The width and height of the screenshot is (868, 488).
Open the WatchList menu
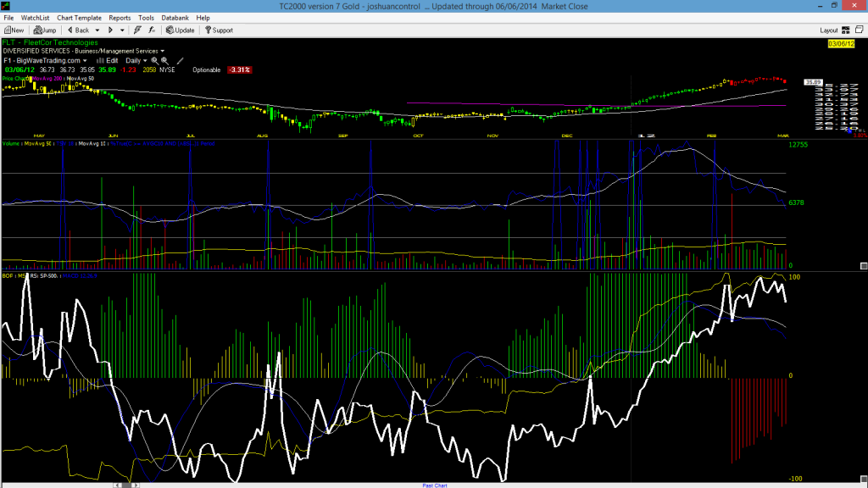35,18
